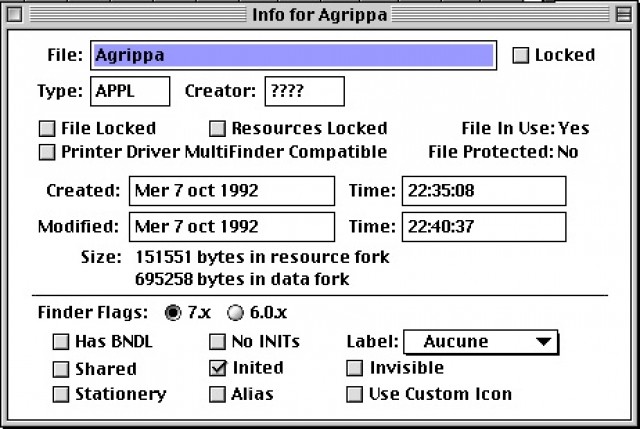This screenshot has height=429, width=640.
Task: Open the Label dropdown showing Aucune
Action: coord(481,342)
